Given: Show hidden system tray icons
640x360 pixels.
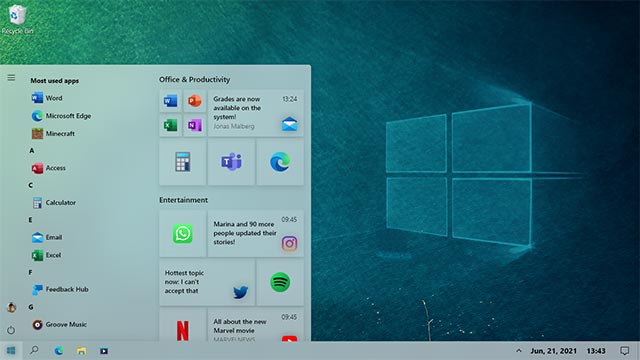Looking at the screenshot, I should [519, 351].
